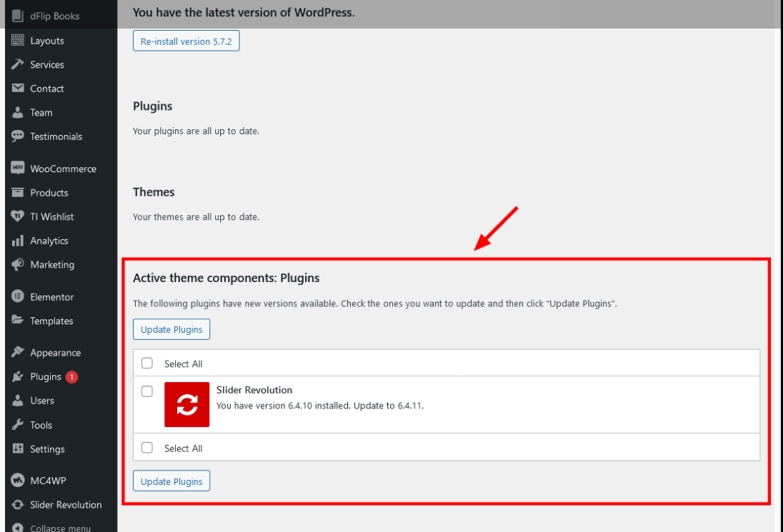The image size is (783, 532).
Task: Click the Products archive box icon
Action: pyautogui.click(x=17, y=193)
